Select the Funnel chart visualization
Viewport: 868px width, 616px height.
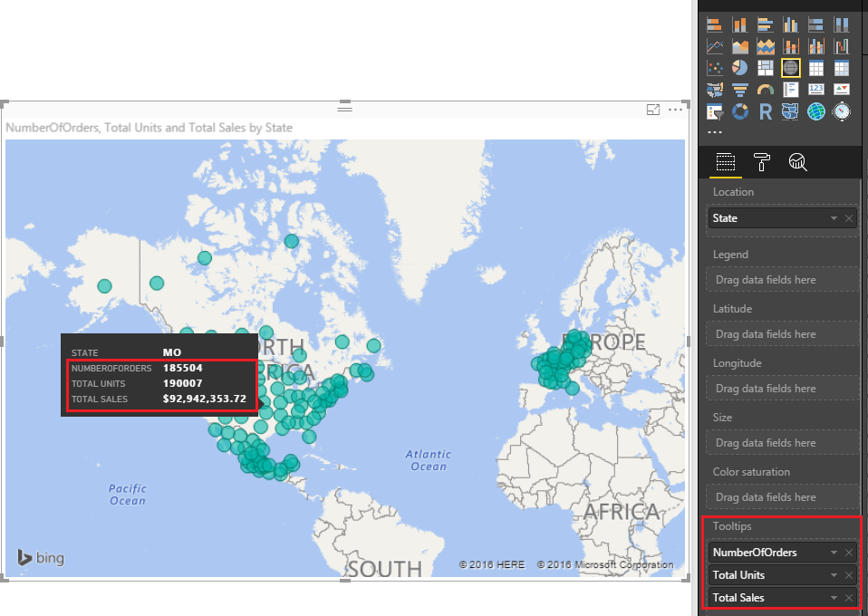click(x=739, y=90)
